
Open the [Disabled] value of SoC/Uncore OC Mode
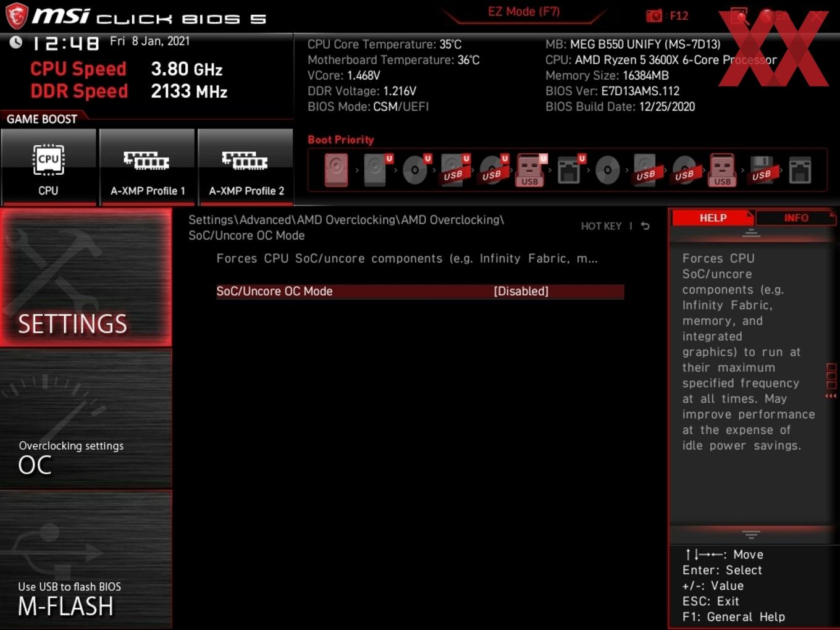pyautogui.click(x=521, y=292)
